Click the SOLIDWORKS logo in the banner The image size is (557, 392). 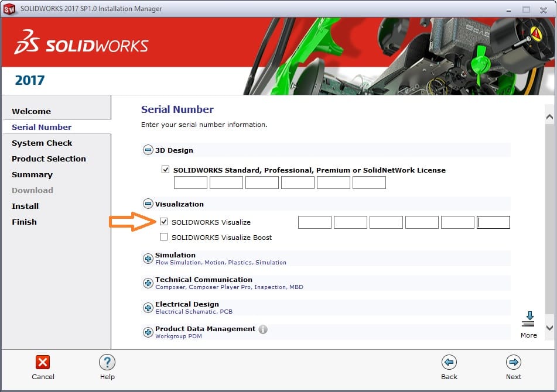[x=81, y=46]
